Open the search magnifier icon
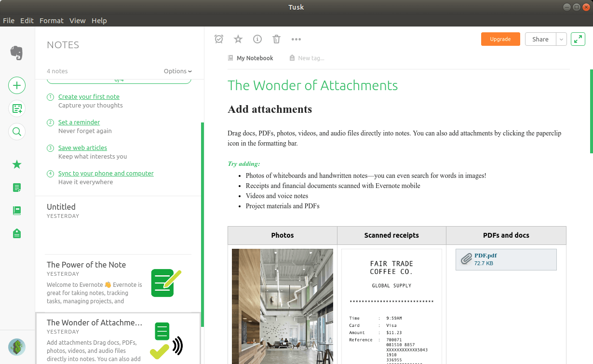Image resolution: width=593 pixels, height=364 pixels. [17, 132]
